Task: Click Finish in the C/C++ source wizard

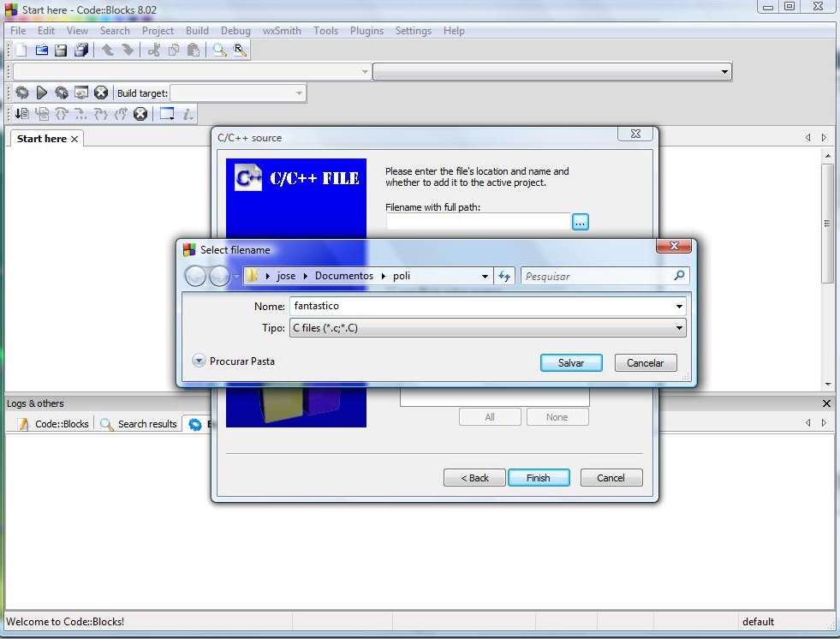Action: coord(539,478)
